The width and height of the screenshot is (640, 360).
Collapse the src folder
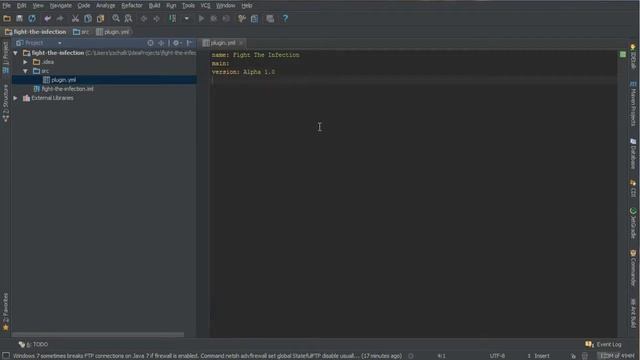pyautogui.click(x=26, y=71)
